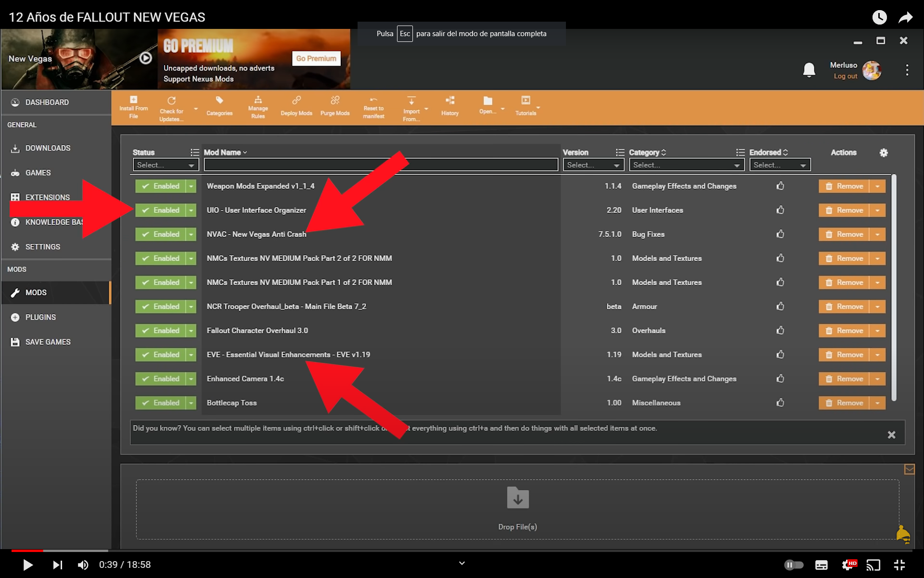Remove EVE Essential Visual Enhancements mod

pos(844,355)
